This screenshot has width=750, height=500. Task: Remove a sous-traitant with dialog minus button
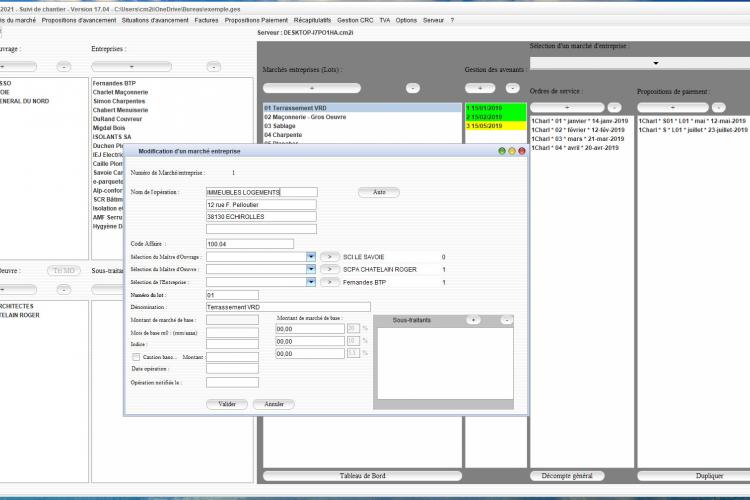507,320
